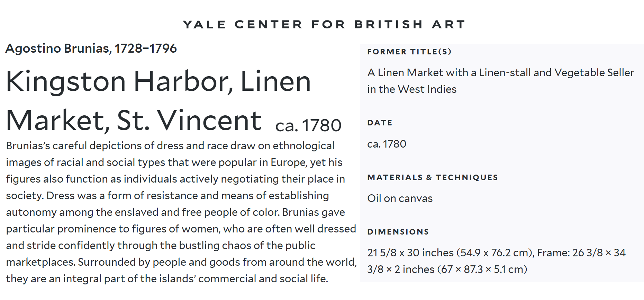Click the "ca. 1780" value under Date
The height and width of the screenshot is (300, 644).
(x=387, y=144)
